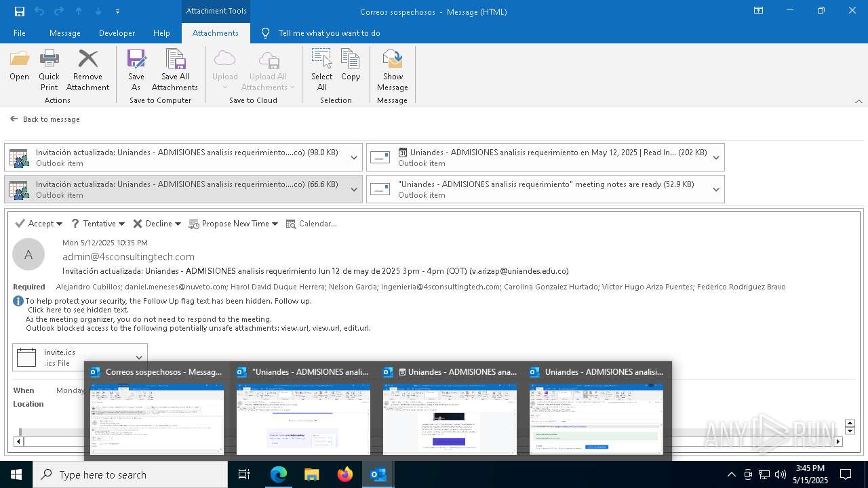Click Tentative response button
The width and height of the screenshot is (868, 488).
93,224
